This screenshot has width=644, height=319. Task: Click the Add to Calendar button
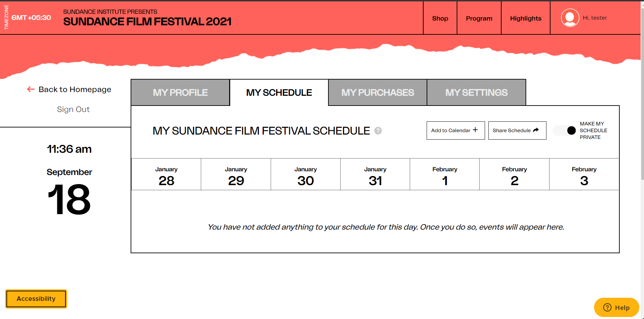[x=456, y=130]
